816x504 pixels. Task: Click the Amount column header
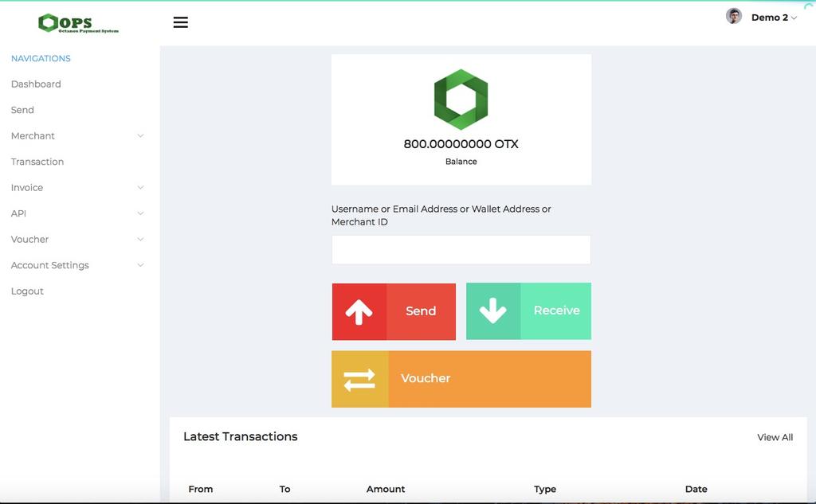coord(386,489)
